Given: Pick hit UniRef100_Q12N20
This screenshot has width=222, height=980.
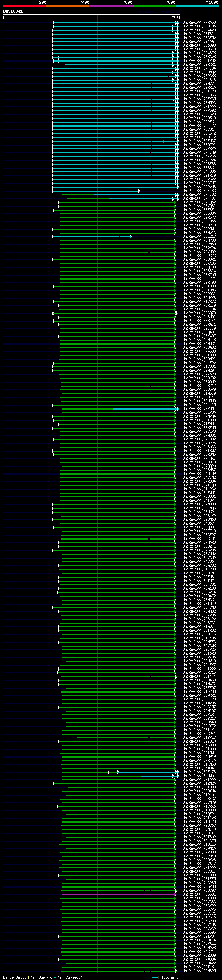Looking at the screenshot, I should click(199, 783).
